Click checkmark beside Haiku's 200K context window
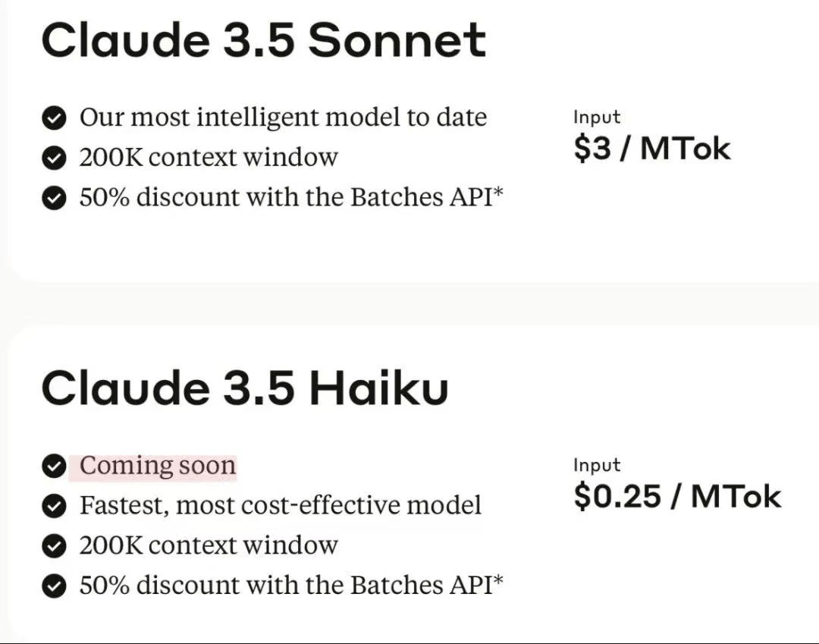819x644 pixels. [x=53, y=545]
